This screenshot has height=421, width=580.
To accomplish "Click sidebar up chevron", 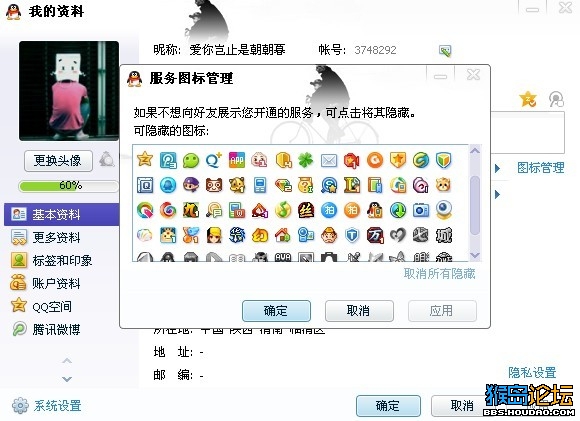I will (x=67, y=360).
